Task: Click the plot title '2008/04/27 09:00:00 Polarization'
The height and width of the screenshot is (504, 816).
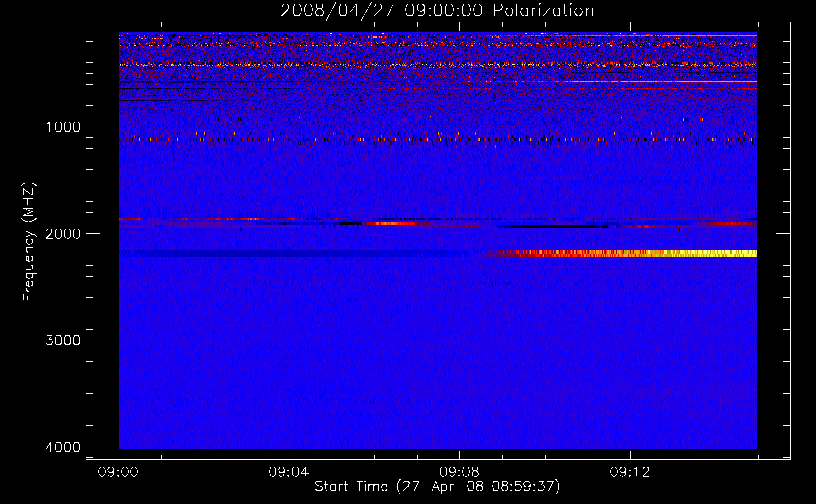Action: click(x=437, y=11)
